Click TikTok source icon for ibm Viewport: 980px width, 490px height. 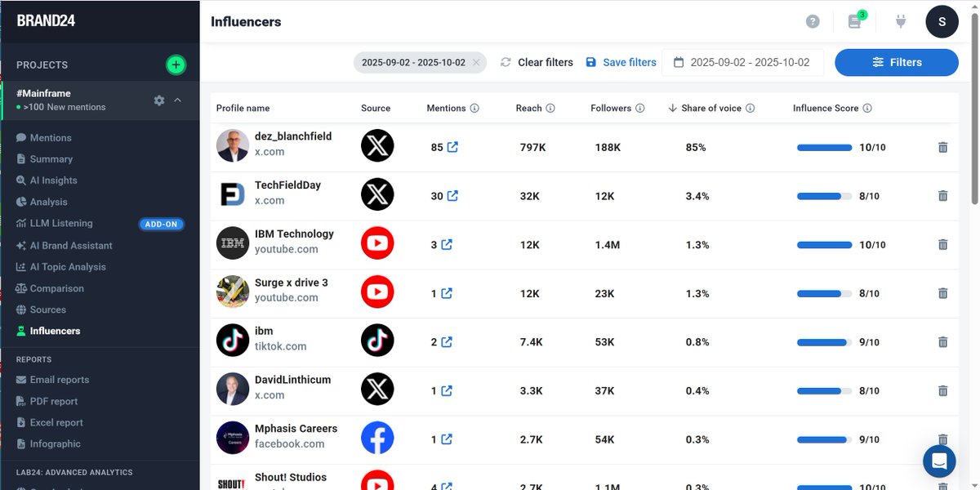click(377, 341)
